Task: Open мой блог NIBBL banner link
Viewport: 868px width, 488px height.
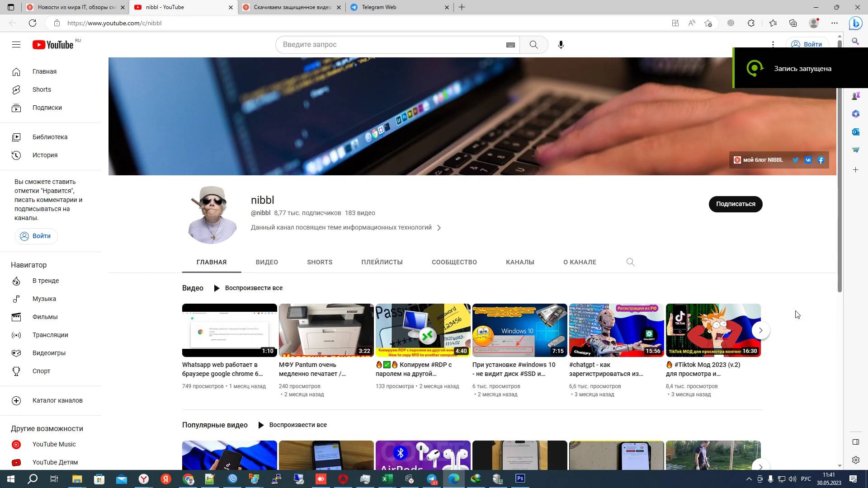Action: (758, 160)
